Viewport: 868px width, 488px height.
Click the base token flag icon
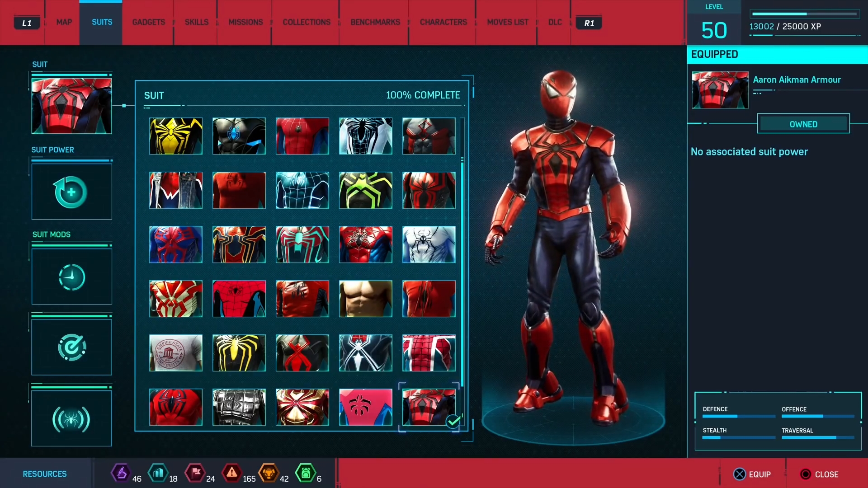(x=195, y=473)
